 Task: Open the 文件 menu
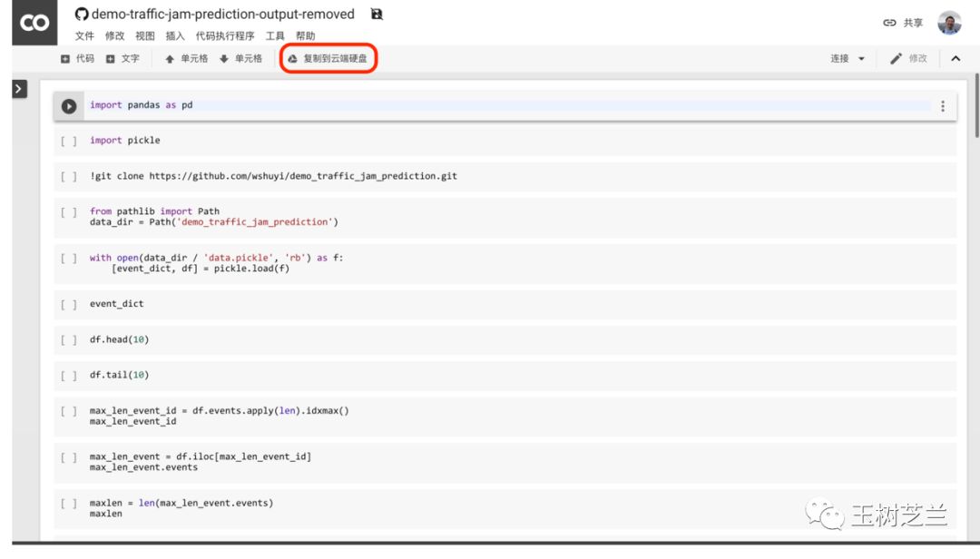point(84,36)
